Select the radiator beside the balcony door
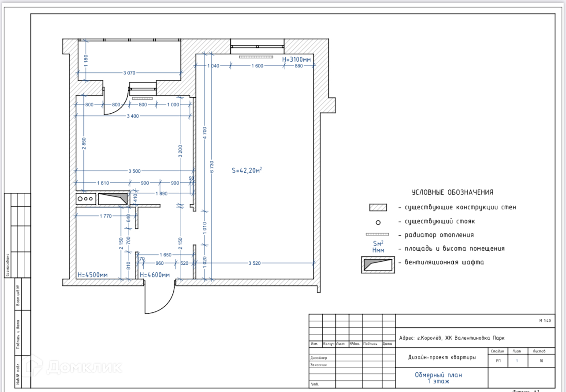 click(141, 99)
